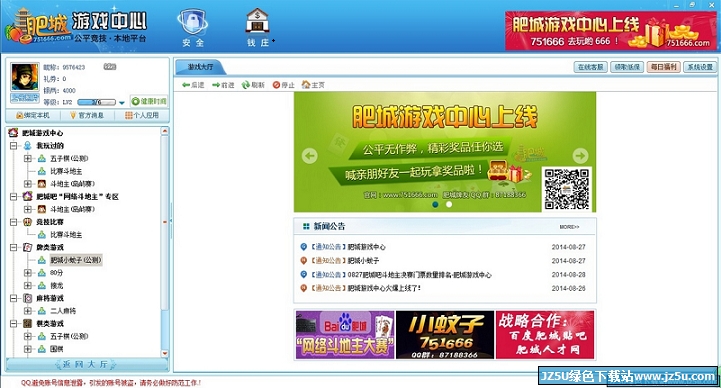The height and width of the screenshot is (388, 721).
Task: Open news item 肥城小蚊子
Action: 363,261
